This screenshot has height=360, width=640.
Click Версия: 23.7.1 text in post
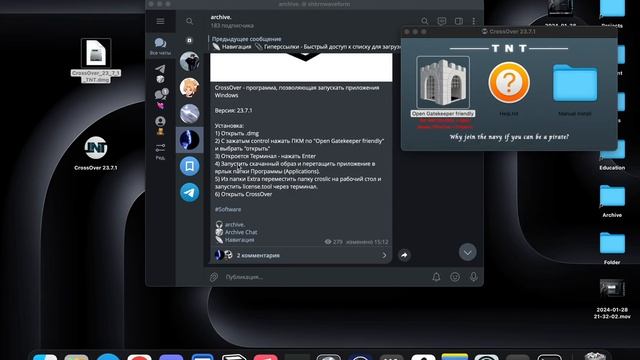tap(233, 111)
